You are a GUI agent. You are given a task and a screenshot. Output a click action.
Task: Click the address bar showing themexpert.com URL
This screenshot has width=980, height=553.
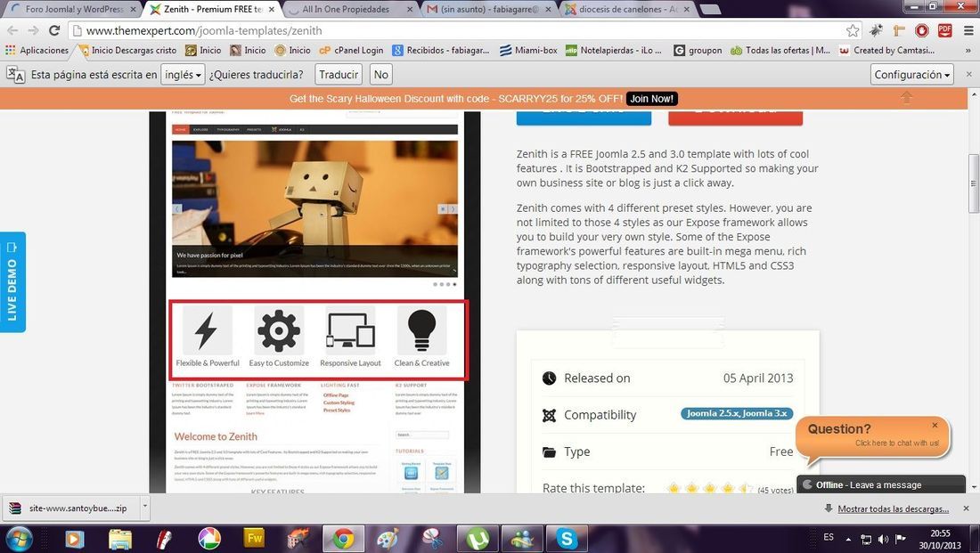pos(462,30)
